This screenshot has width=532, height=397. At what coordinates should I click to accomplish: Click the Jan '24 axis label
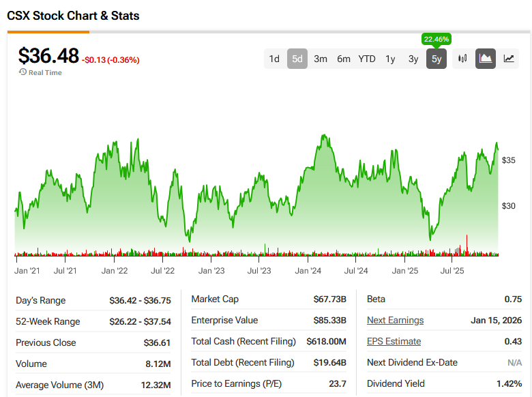308,271
